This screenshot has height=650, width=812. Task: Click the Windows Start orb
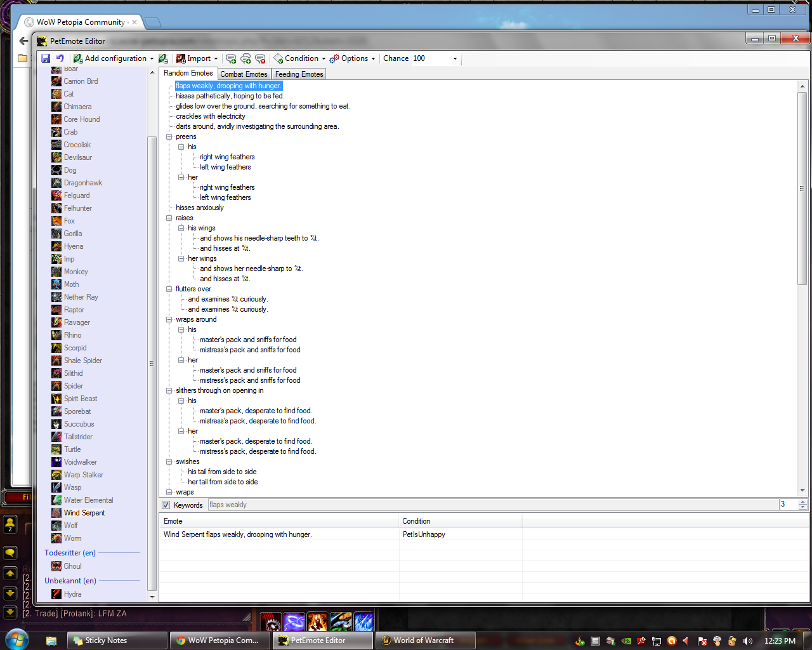[16, 640]
